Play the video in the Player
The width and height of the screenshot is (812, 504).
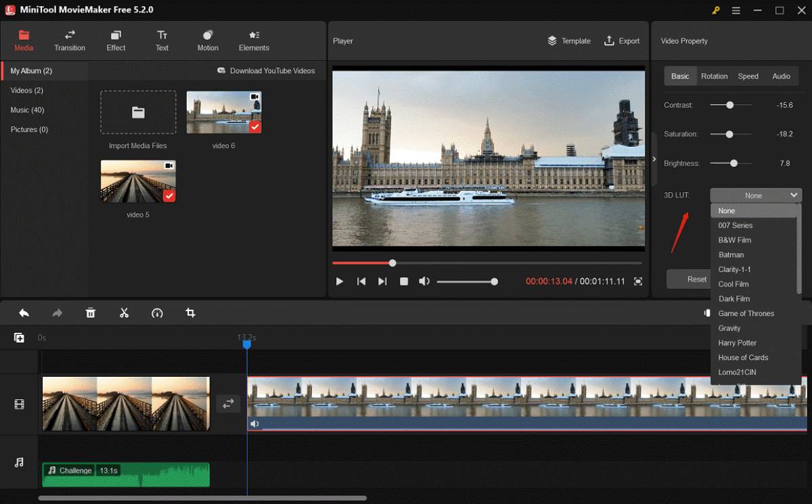tap(340, 281)
